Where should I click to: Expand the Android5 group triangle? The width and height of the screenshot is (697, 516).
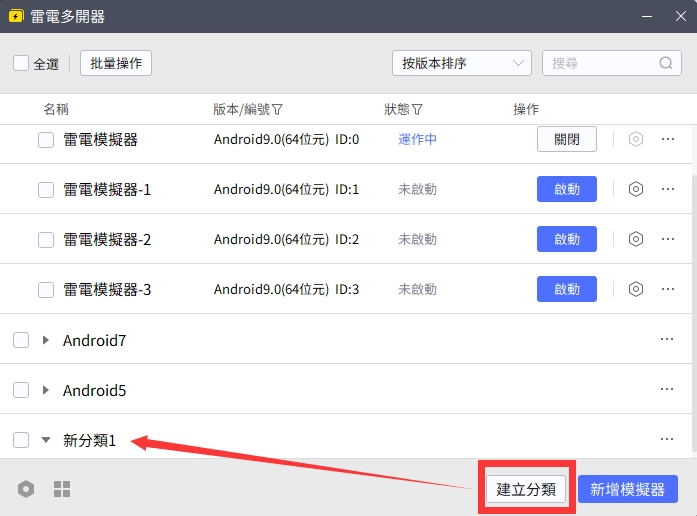click(45, 390)
